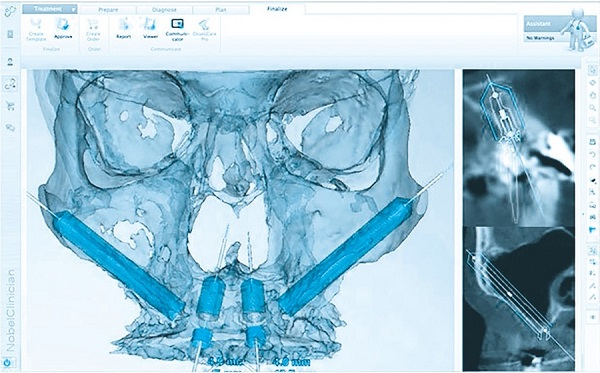
Task: Switch to the Diagnose tab
Action: (165, 10)
